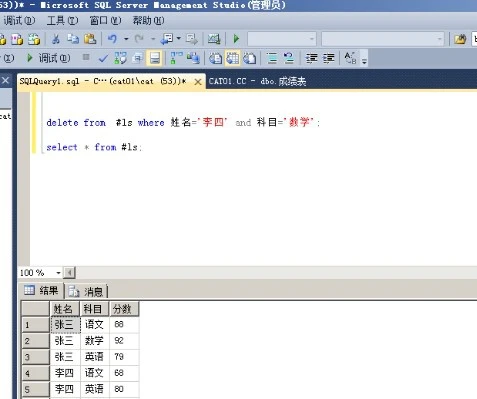Click the Copy icon in toolbar
Image resolution: width=477 pixels, height=399 pixels.
(73, 39)
